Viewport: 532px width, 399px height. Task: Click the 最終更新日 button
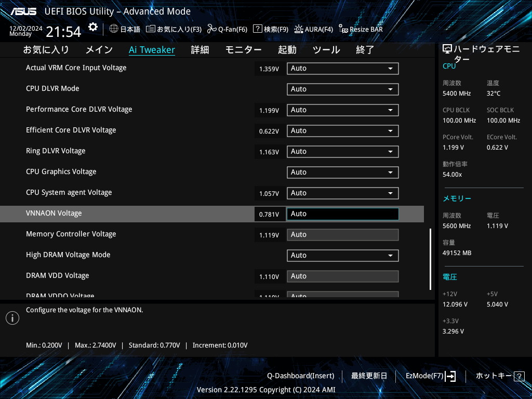tap(369, 376)
